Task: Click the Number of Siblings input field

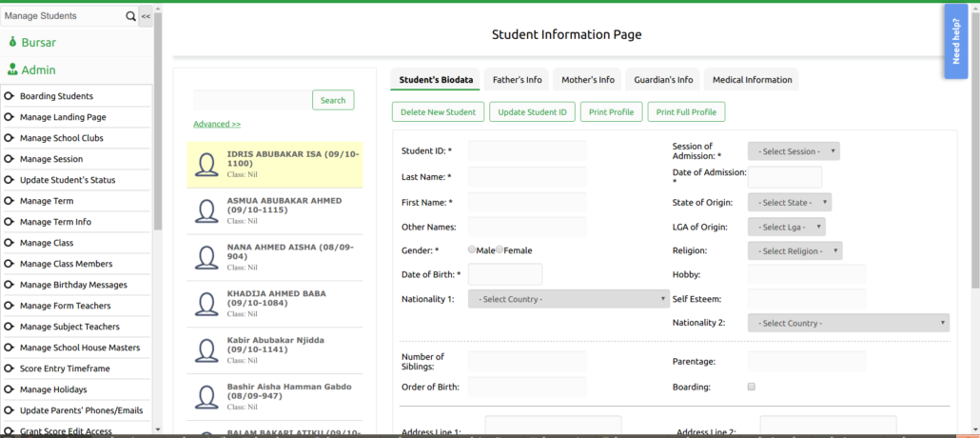Action: (527, 362)
